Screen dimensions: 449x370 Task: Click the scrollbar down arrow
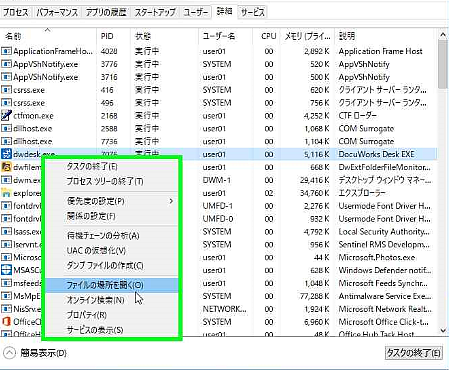(443, 330)
